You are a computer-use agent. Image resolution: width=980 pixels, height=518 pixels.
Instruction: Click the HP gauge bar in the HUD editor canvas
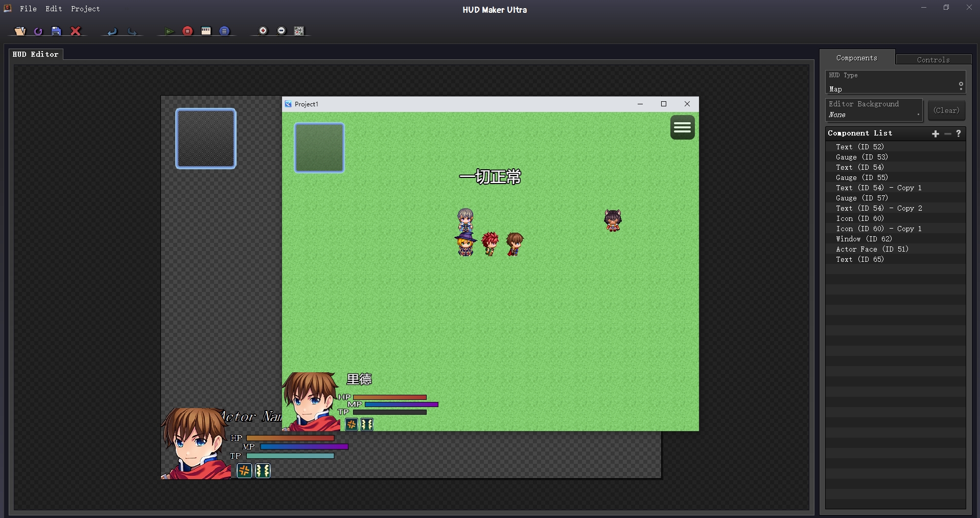click(x=290, y=438)
